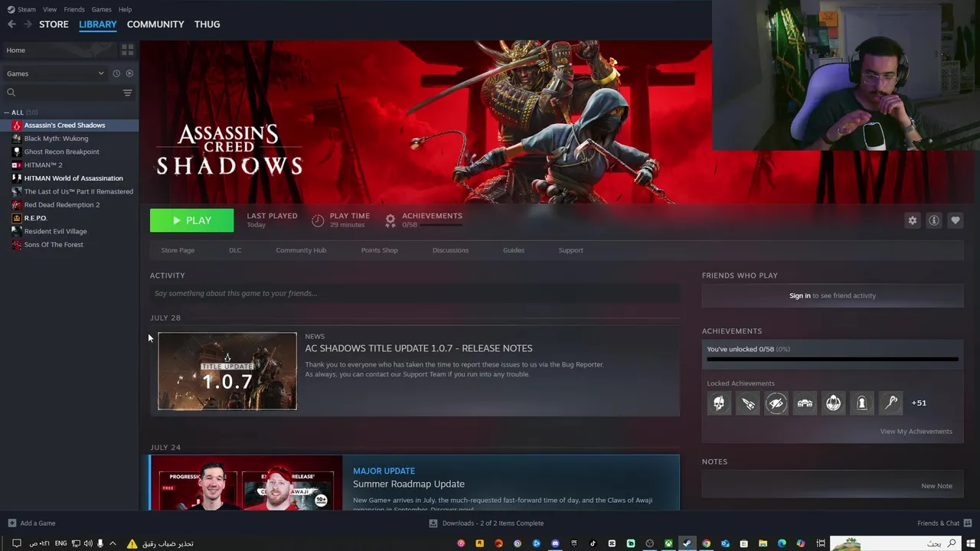The height and width of the screenshot is (551, 980).
Task: Select Resident Evil Village
Action: (x=55, y=231)
